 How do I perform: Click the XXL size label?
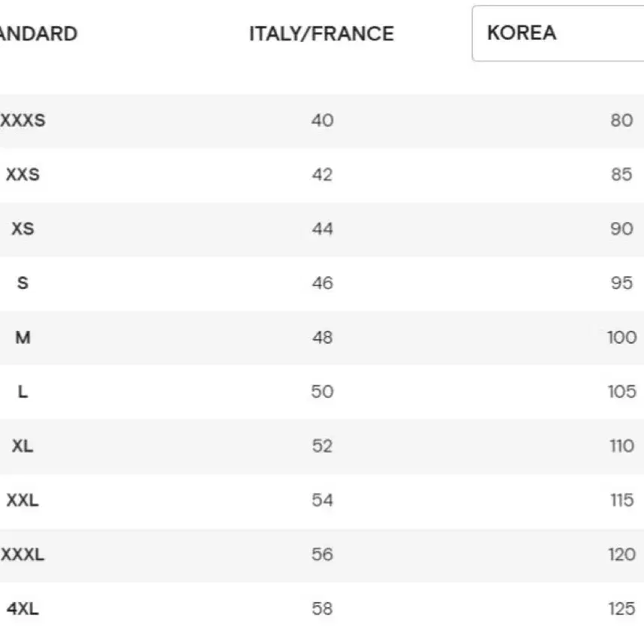pos(23,500)
